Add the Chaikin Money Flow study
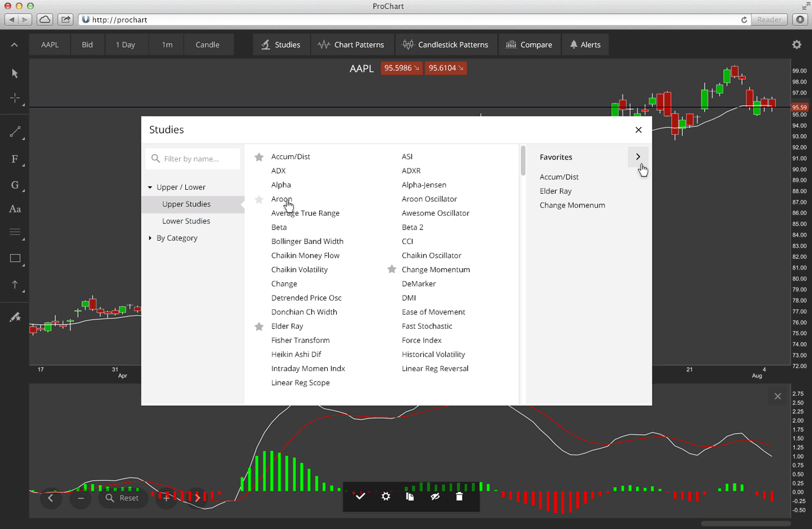This screenshot has width=812, height=529. pyautogui.click(x=305, y=256)
